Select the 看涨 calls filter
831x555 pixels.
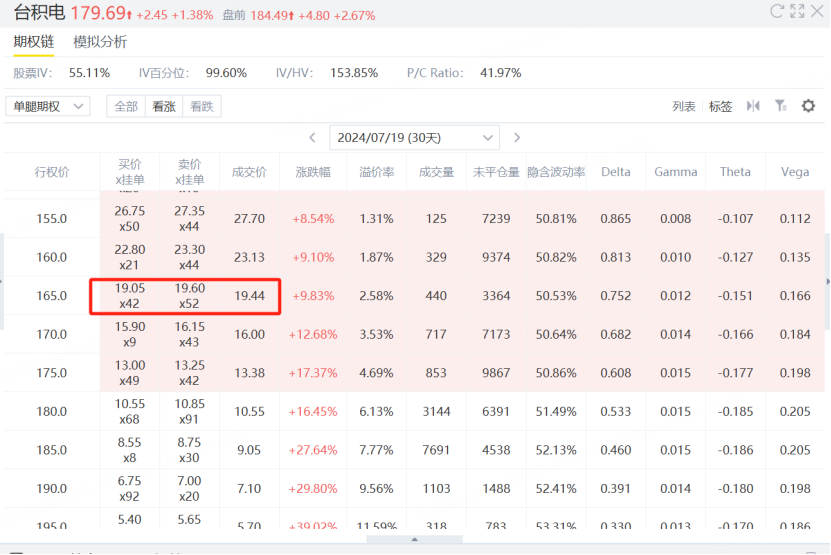(x=164, y=107)
